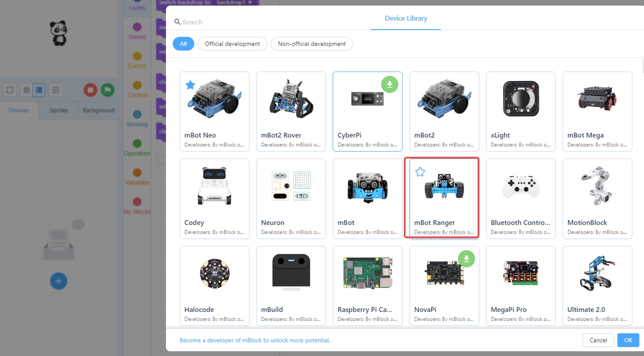
Task: Select the small stage layout icon
Action: 26,90
